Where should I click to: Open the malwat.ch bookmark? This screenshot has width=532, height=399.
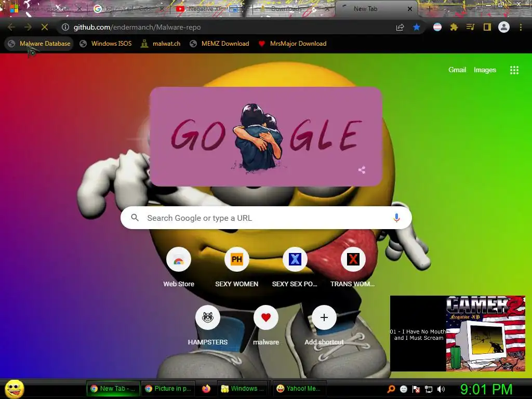click(x=161, y=44)
